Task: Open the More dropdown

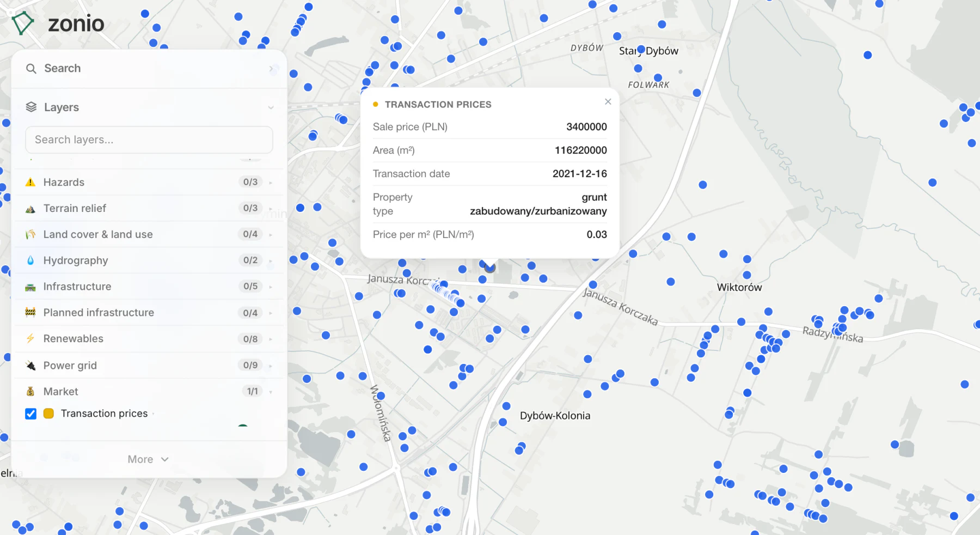Action: tap(148, 459)
